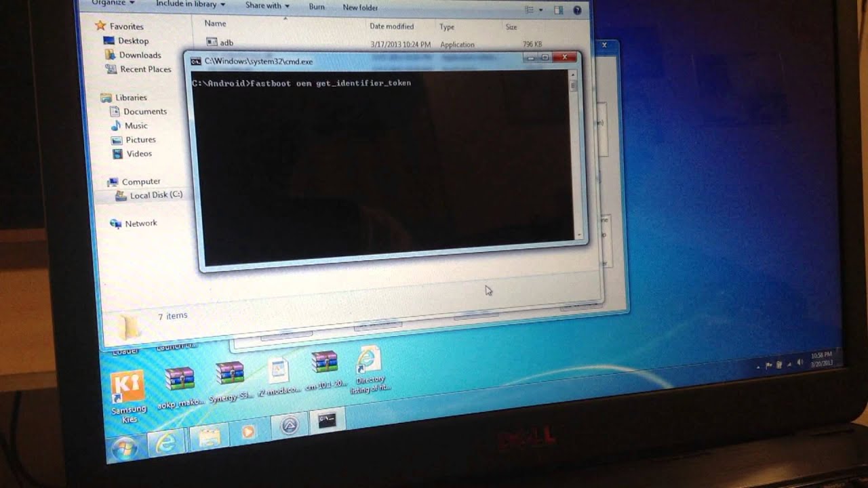Select Computer in the navigation pane

[x=134, y=182]
